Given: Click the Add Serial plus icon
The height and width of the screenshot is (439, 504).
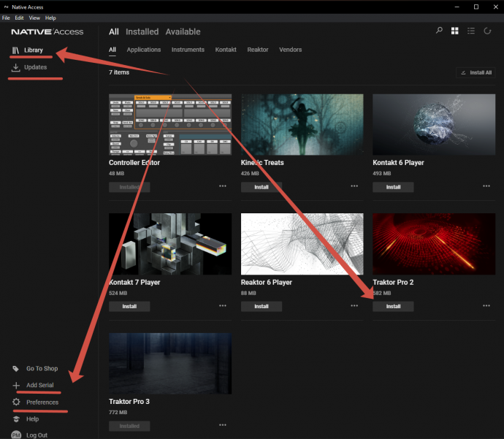Looking at the screenshot, I should 16,385.
